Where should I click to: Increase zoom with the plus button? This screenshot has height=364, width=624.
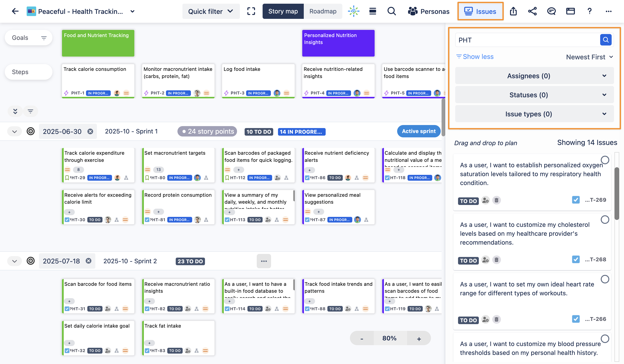pos(419,338)
